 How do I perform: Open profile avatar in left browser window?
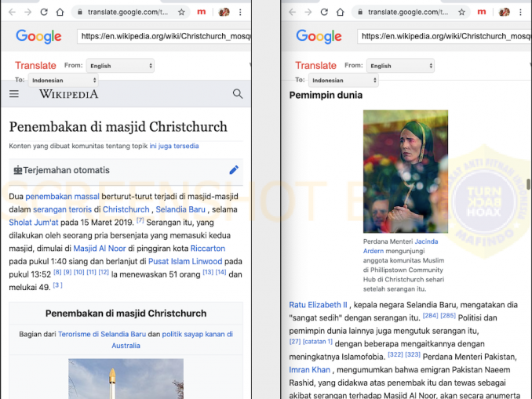tap(224, 13)
